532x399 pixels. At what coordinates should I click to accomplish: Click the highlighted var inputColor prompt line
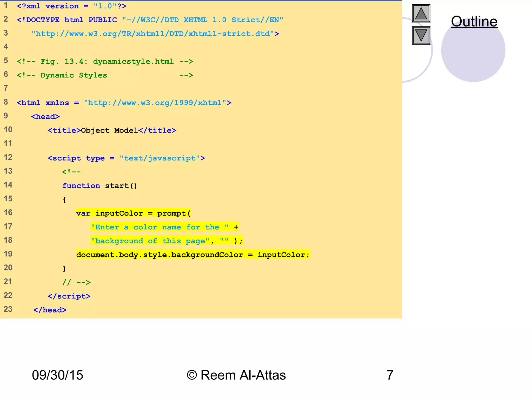tap(133, 214)
